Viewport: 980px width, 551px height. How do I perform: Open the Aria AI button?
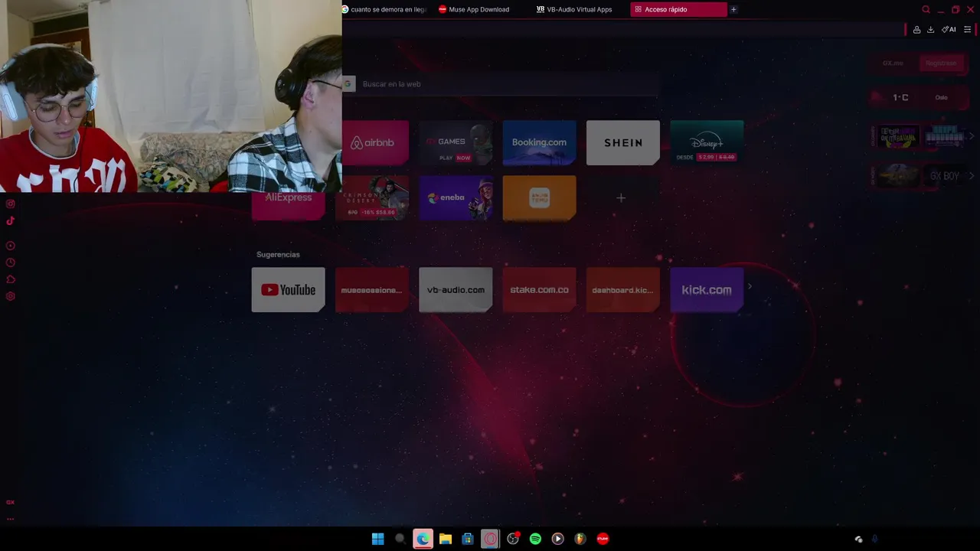949,30
